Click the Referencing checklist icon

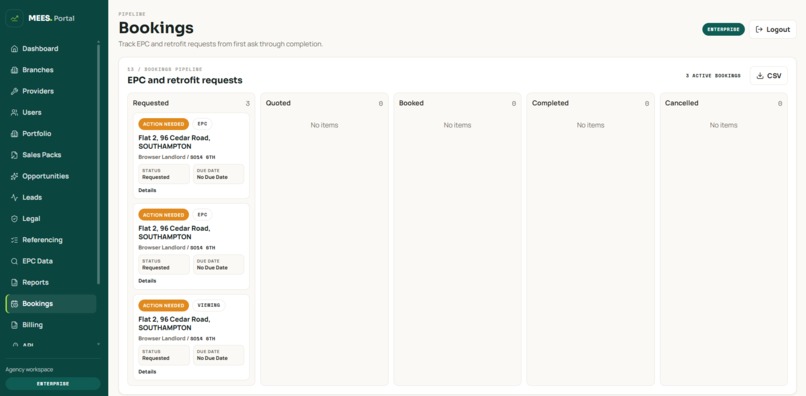point(14,240)
